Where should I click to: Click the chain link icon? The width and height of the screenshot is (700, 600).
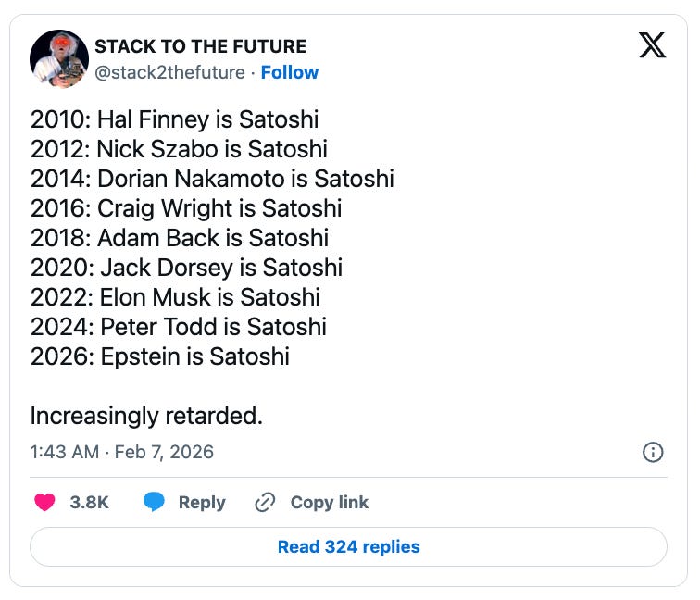pos(265,502)
